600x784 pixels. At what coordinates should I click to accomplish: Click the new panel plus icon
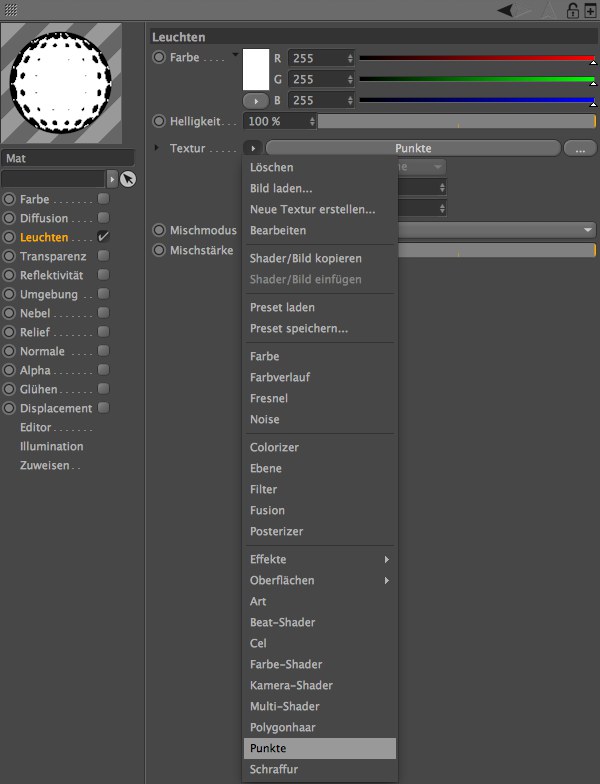589,10
